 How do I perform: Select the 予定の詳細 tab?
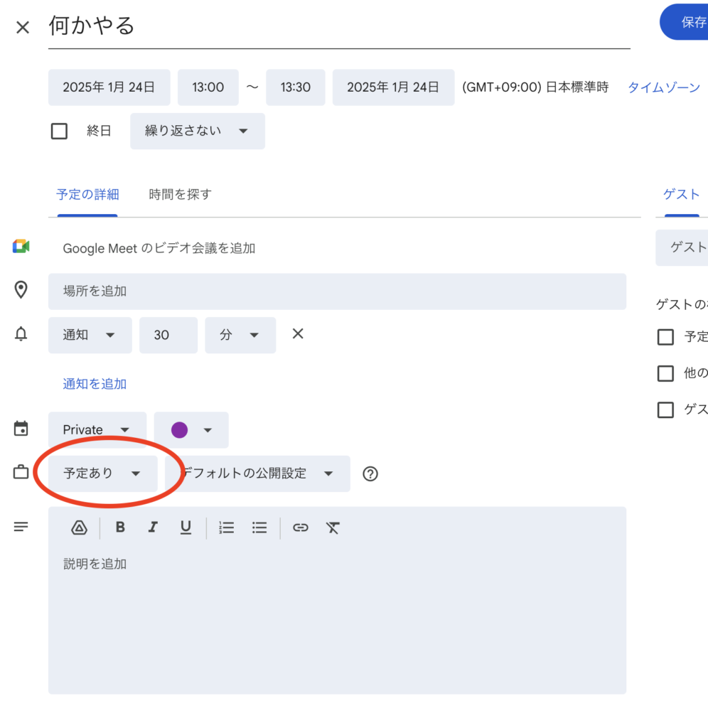(x=87, y=194)
